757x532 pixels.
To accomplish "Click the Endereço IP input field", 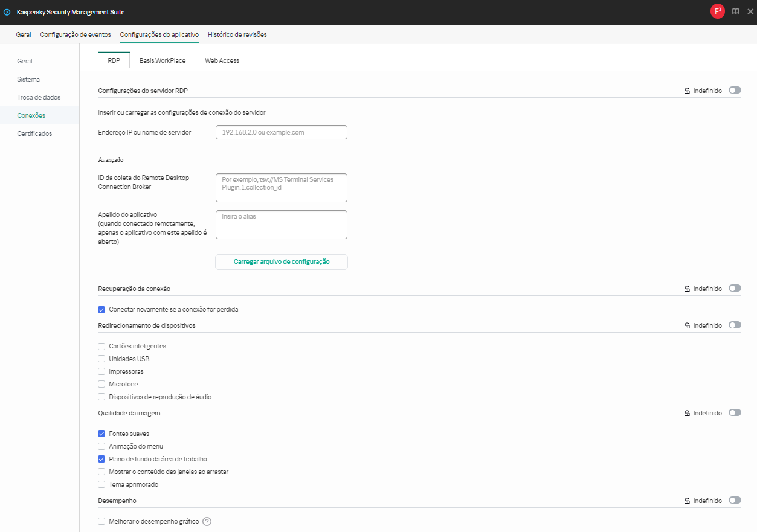I will pos(281,132).
